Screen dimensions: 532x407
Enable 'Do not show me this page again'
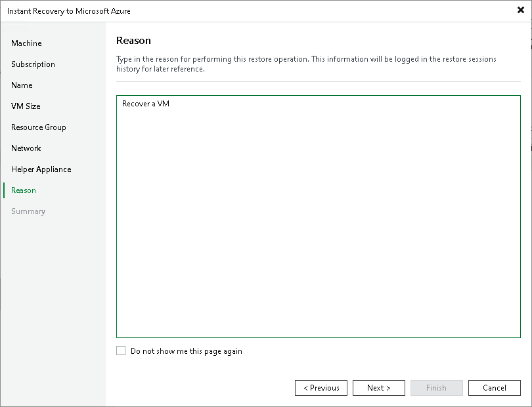[x=121, y=351]
